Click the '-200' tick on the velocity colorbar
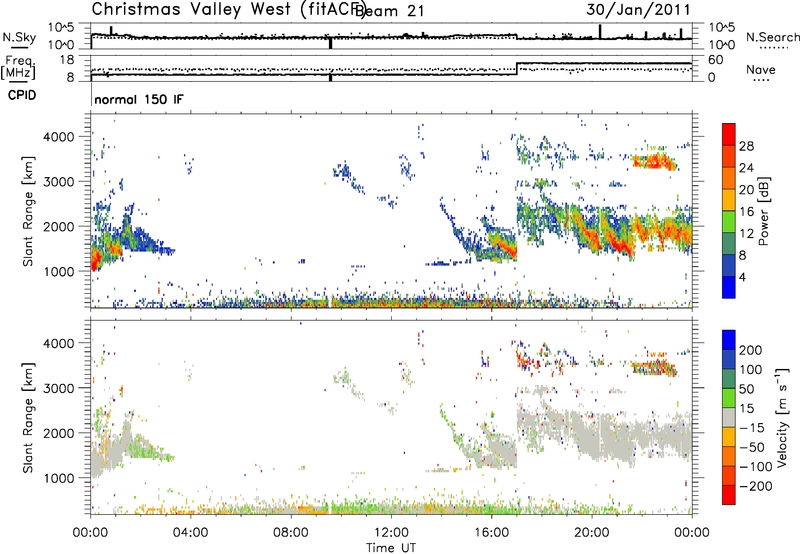The image size is (800, 554). [755, 486]
